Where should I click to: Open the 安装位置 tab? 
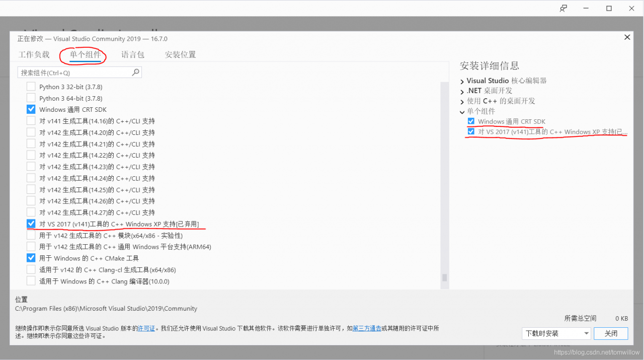point(181,54)
